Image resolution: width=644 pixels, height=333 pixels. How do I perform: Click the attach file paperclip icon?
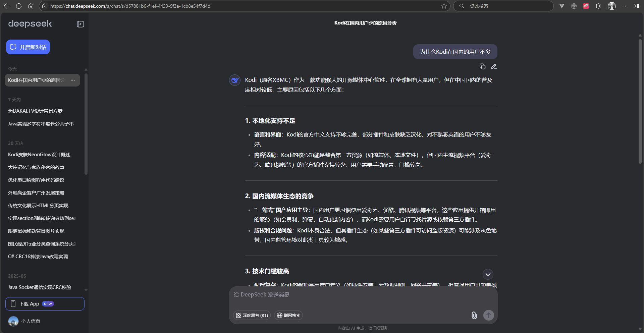coord(474,315)
